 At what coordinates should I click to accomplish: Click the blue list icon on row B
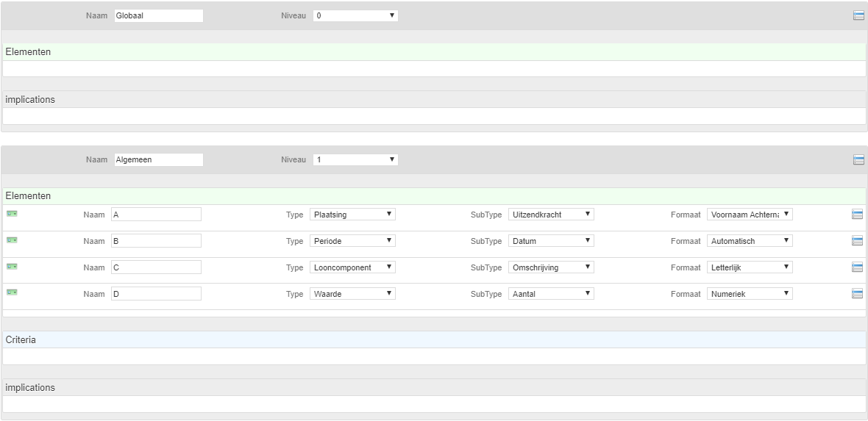(x=857, y=240)
